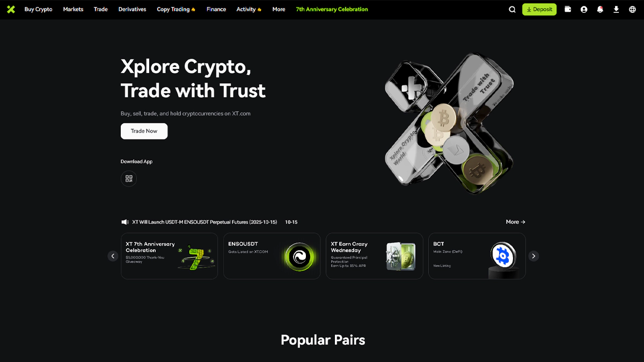Open the search magnifier icon
This screenshot has width=644, height=362.
coord(512,9)
